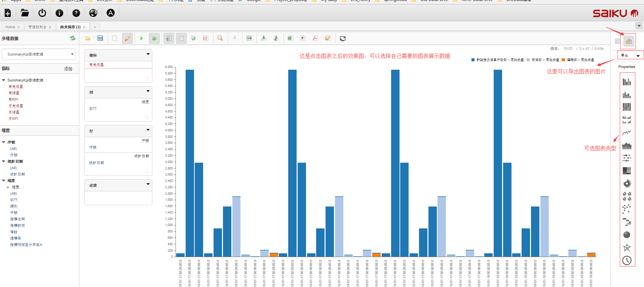
Task: Toggle the pencil edit mode
Action: coord(127,38)
